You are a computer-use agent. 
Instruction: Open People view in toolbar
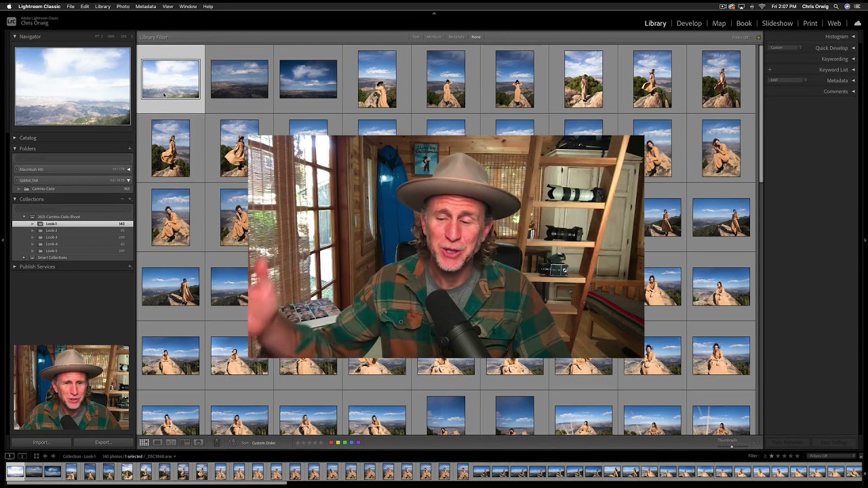click(x=198, y=443)
